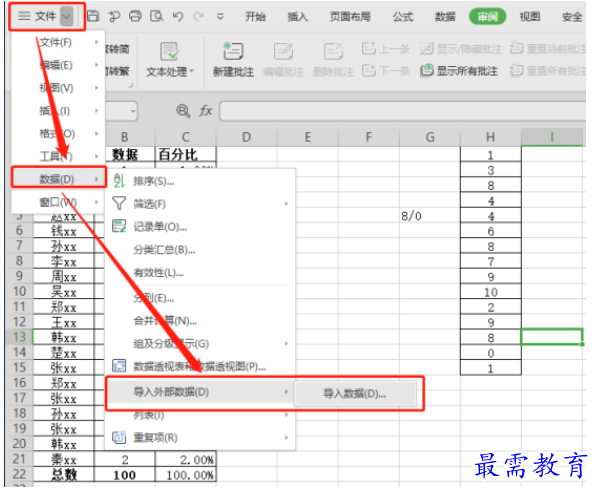Viewport: 596px width, 497px height.
Task: Open the 数据(D) menu entry
Action: click(x=59, y=179)
